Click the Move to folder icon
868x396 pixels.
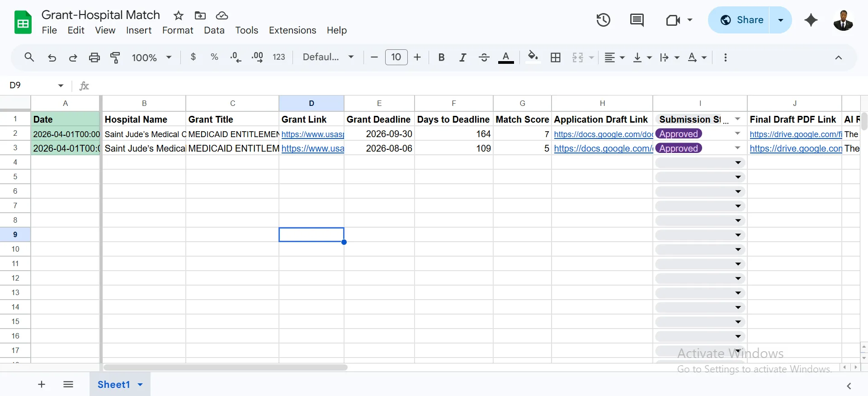tap(200, 16)
